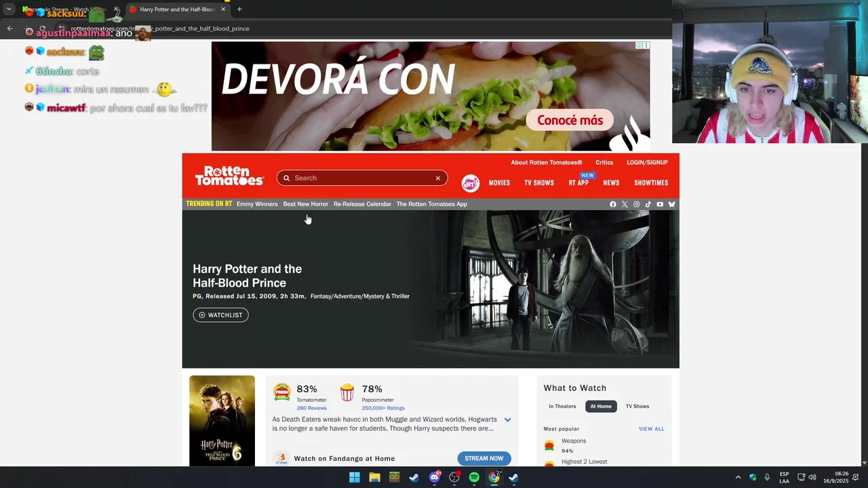Click VIEW ALL in Most popular

[651, 429]
